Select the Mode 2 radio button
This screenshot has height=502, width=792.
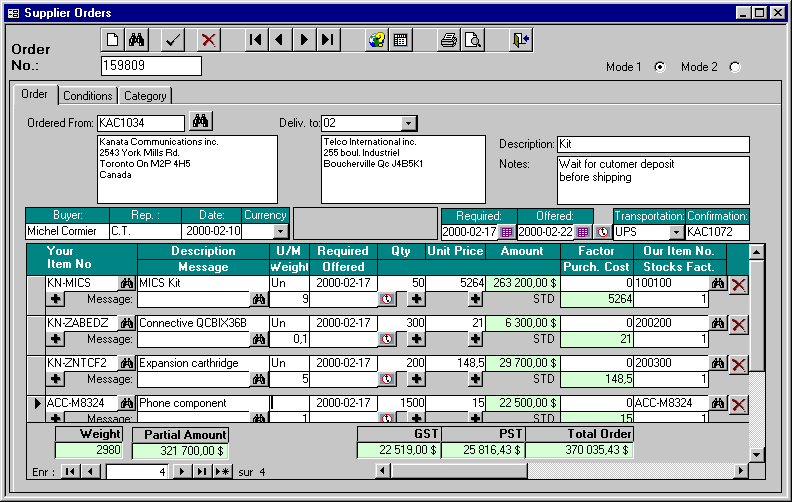[735, 67]
